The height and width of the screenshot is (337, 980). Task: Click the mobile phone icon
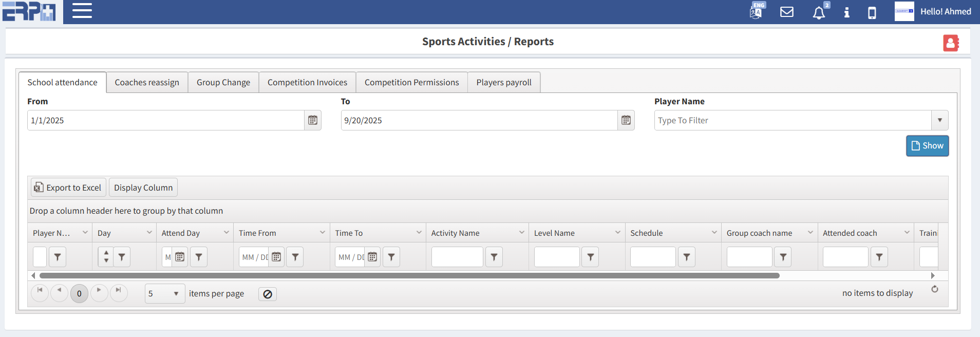coord(872,13)
